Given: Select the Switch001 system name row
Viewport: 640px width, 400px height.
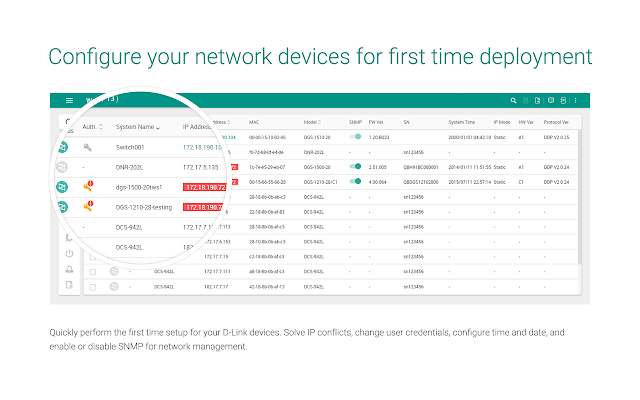Looking at the screenshot, I should click(132, 147).
